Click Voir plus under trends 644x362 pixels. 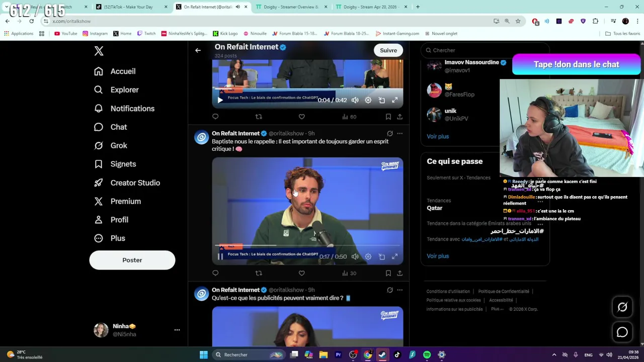point(438,256)
